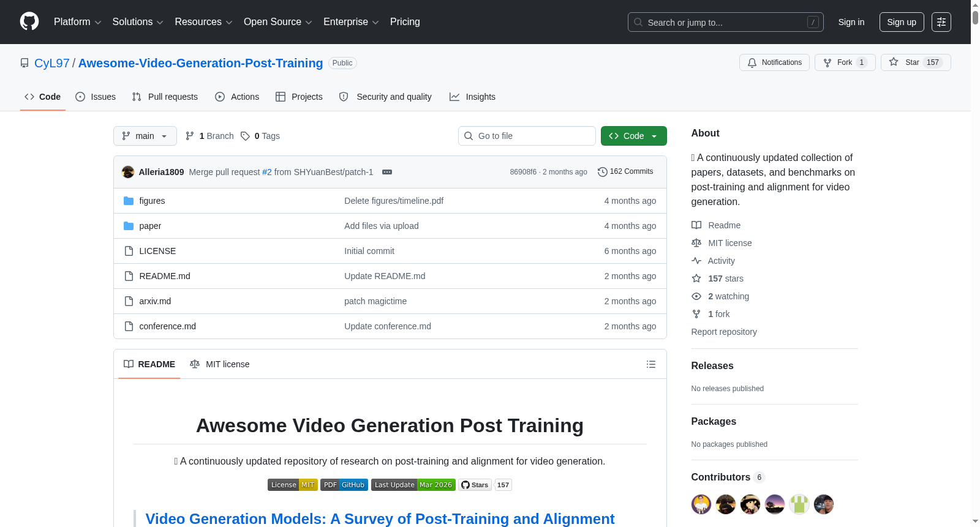The height and width of the screenshot is (527, 980).
Task: Open Awesome-Video-Generation-Post-Training repo title link
Action: click(x=200, y=63)
